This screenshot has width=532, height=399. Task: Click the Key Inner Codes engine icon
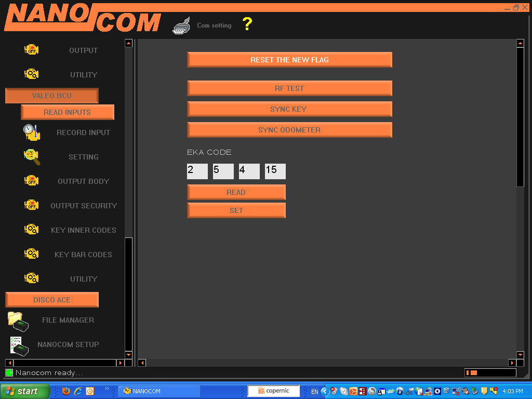(32, 230)
